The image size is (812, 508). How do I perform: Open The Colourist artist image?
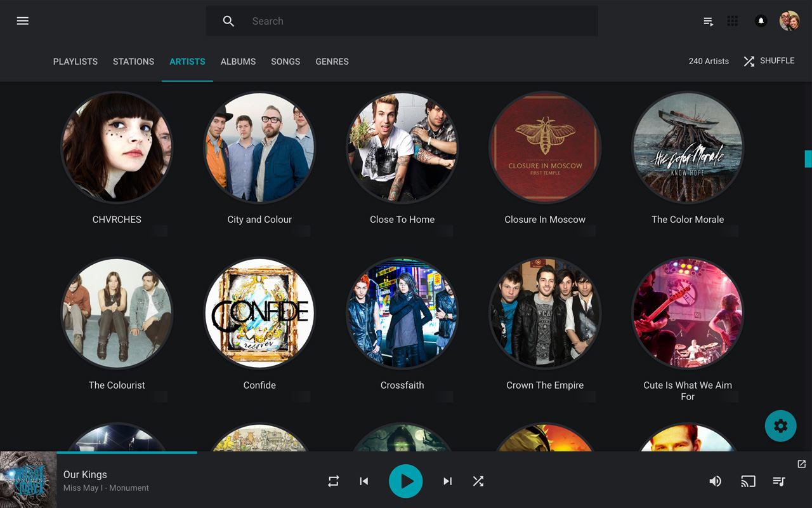(117, 313)
